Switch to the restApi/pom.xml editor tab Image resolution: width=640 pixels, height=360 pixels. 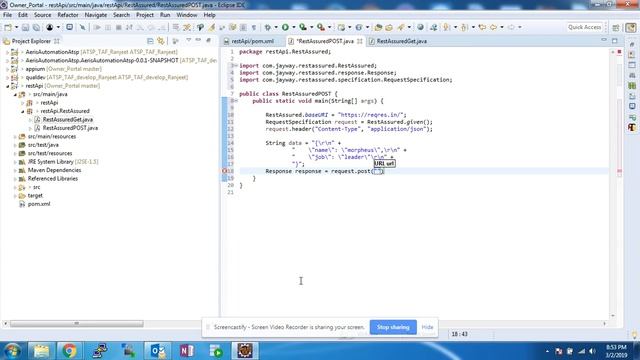click(252, 41)
